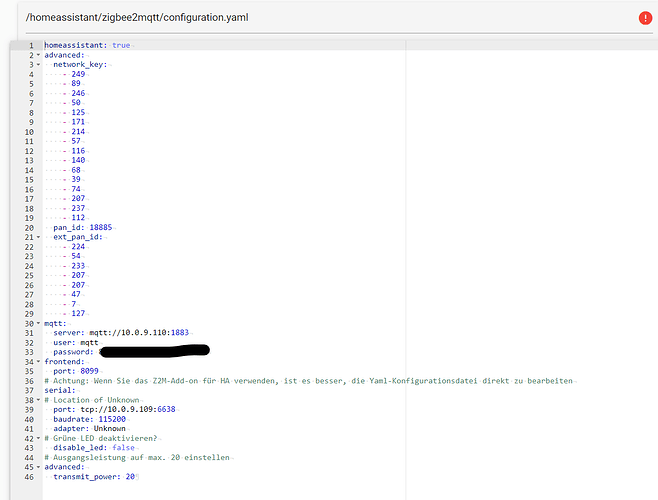Click the value 125 on line 8

(78, 113)
